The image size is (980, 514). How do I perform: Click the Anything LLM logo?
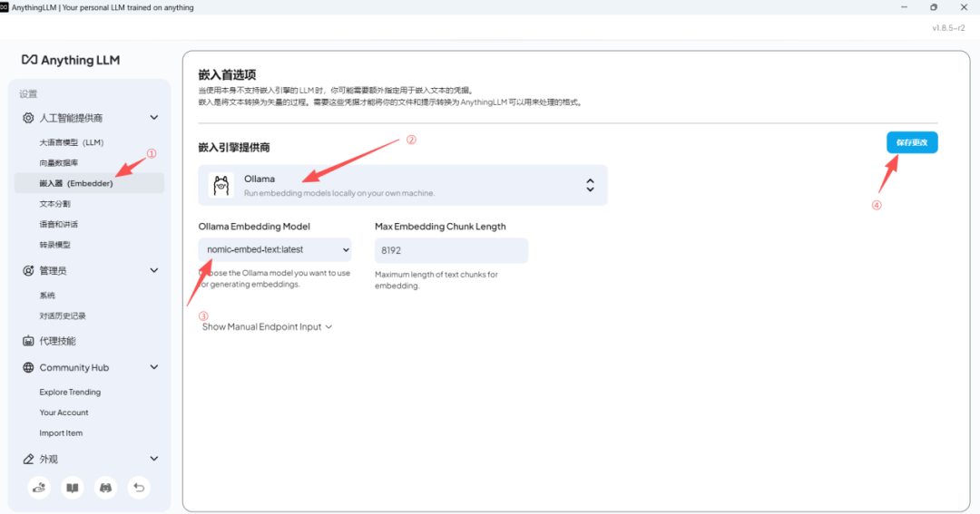pos(71,60)
